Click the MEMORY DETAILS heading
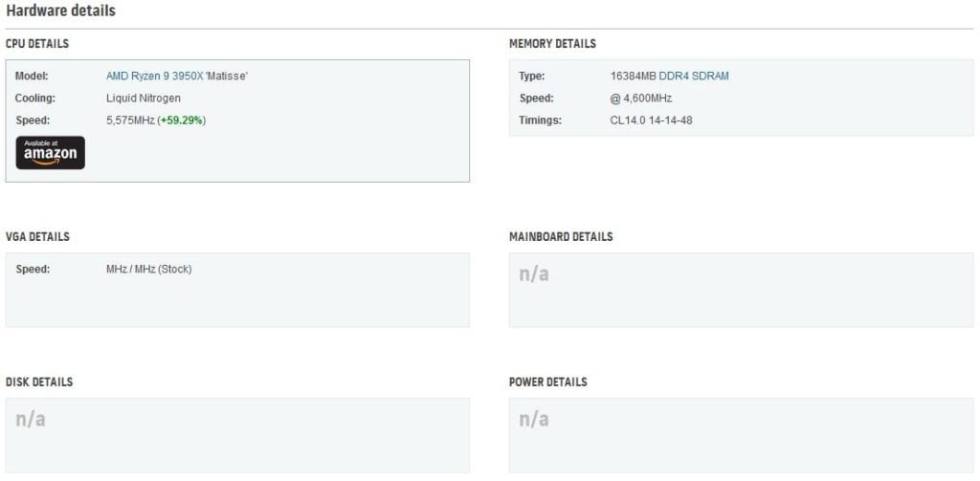 [x=552, y=44]
